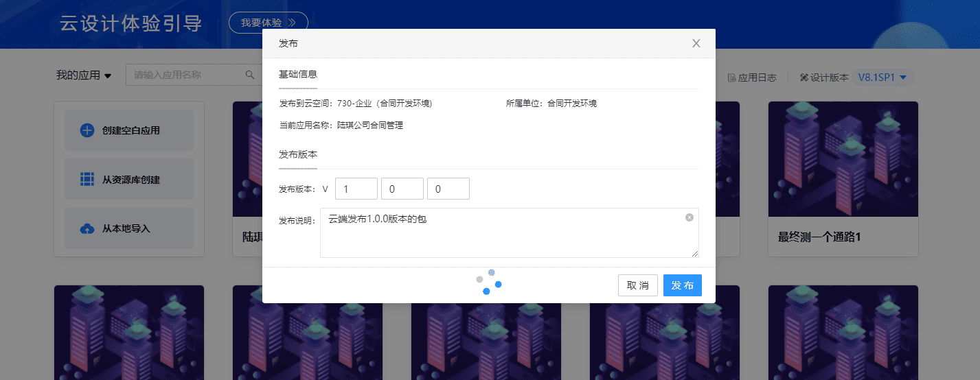The width and height of the screenshot is (980, 380).
Task: Click the 应用日志 document icon
Action: pyautogui.click(x=731, y=78)
